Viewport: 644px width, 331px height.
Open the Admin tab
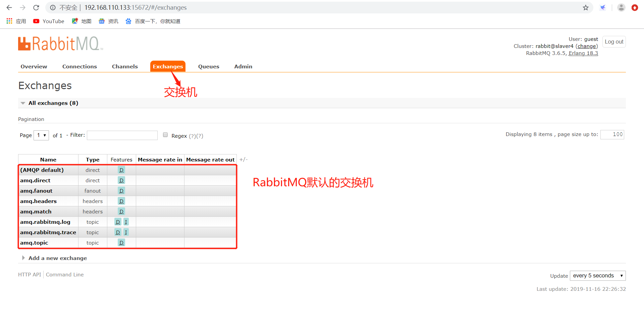243,66
